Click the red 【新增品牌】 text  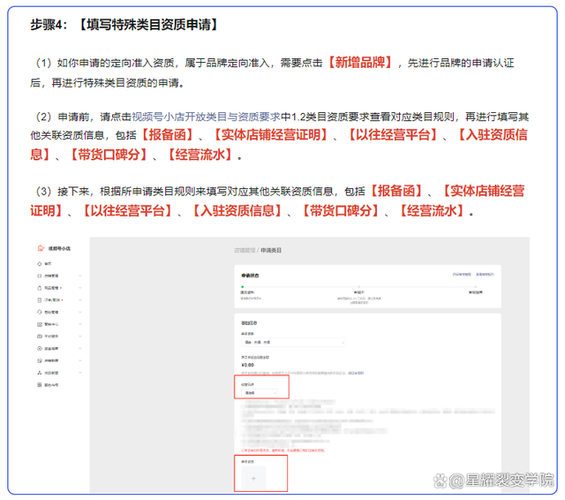(x=360, y=63)
